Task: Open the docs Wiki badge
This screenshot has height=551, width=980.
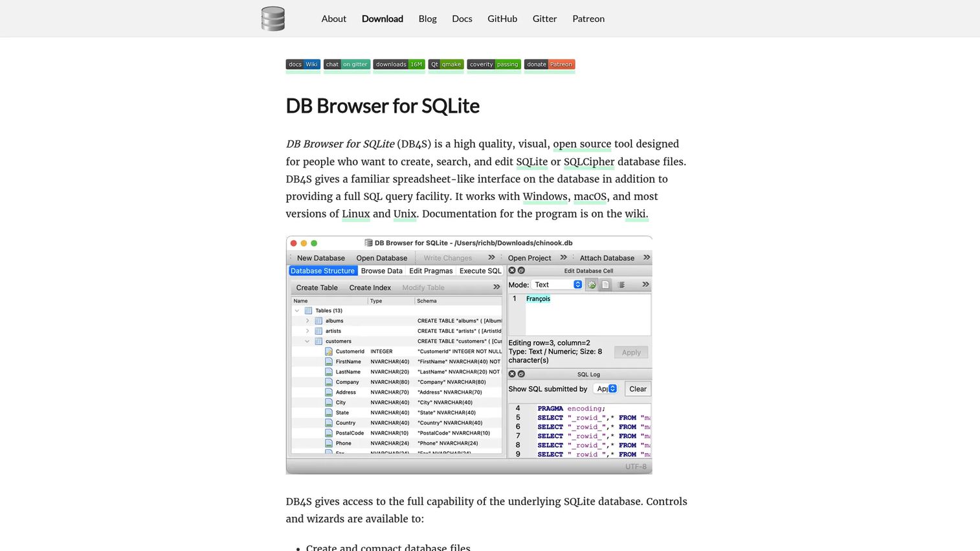Action: [303, 65]
